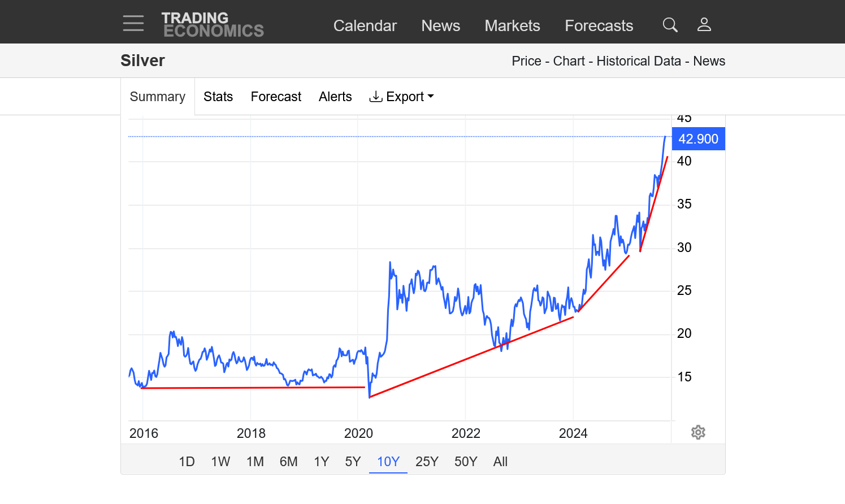Select the Forecast tab

[276, 97]
